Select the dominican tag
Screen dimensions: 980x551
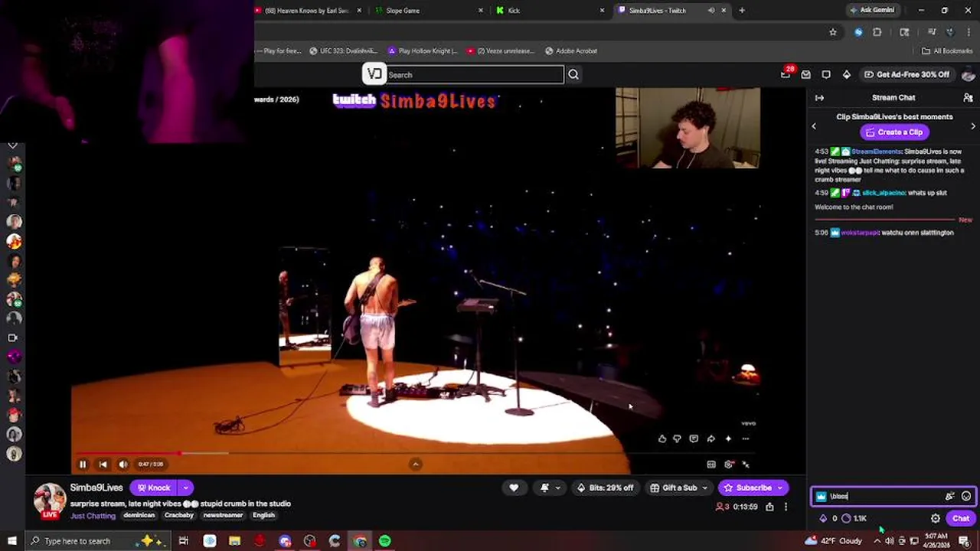coord(139,516)
